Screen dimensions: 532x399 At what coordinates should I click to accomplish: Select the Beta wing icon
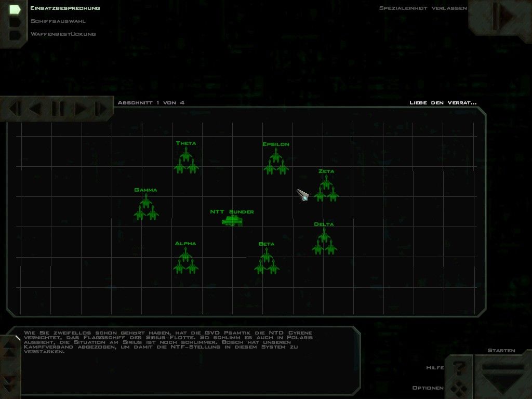(267, 261)
